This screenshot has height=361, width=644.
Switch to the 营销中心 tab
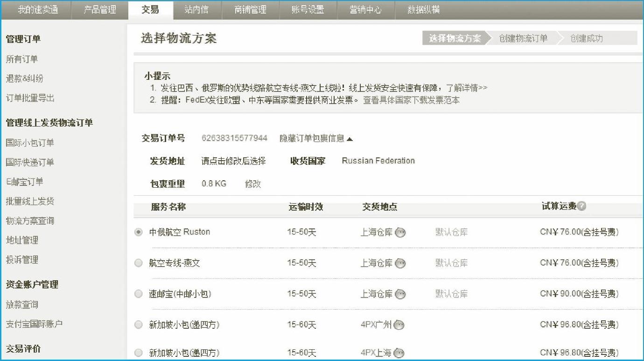[365, 10]
